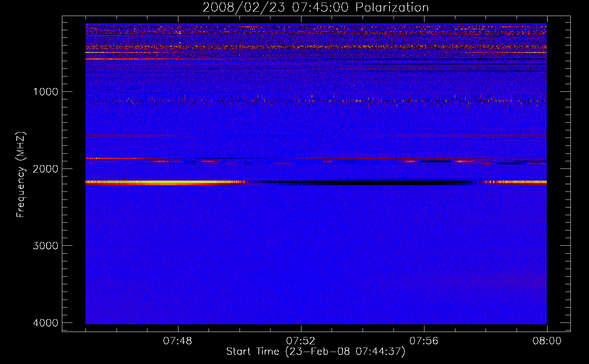Click the 3000 frequency tick label

click(x=46, y=246)
